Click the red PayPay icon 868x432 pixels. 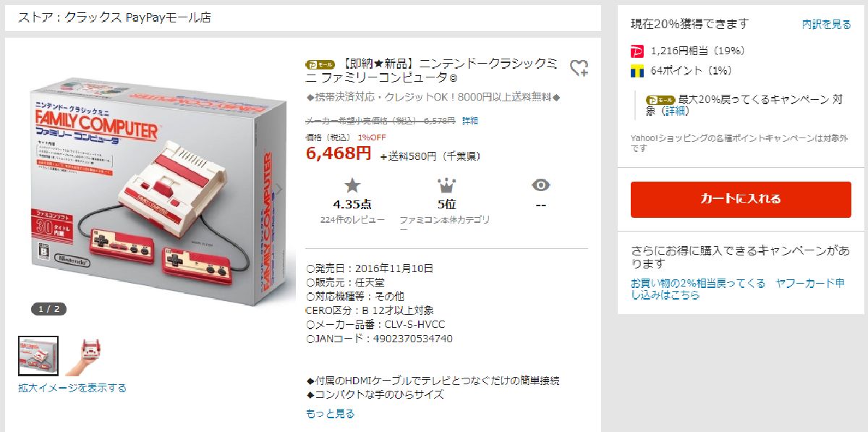637,51
